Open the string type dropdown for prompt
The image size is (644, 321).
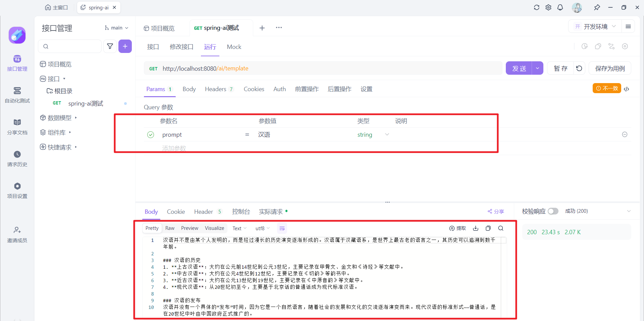click(373, 135)
